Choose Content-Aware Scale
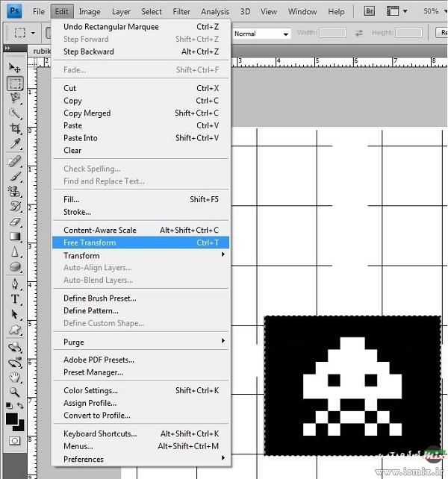Screen dimensions: 448x479 point(140,230)
